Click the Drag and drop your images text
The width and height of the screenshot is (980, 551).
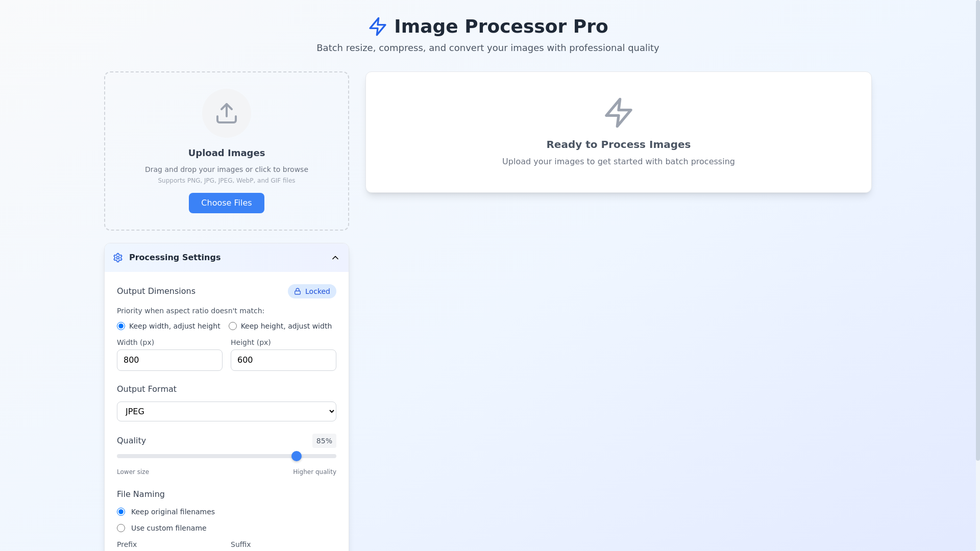pyautogui.click(x=227, y=169)
